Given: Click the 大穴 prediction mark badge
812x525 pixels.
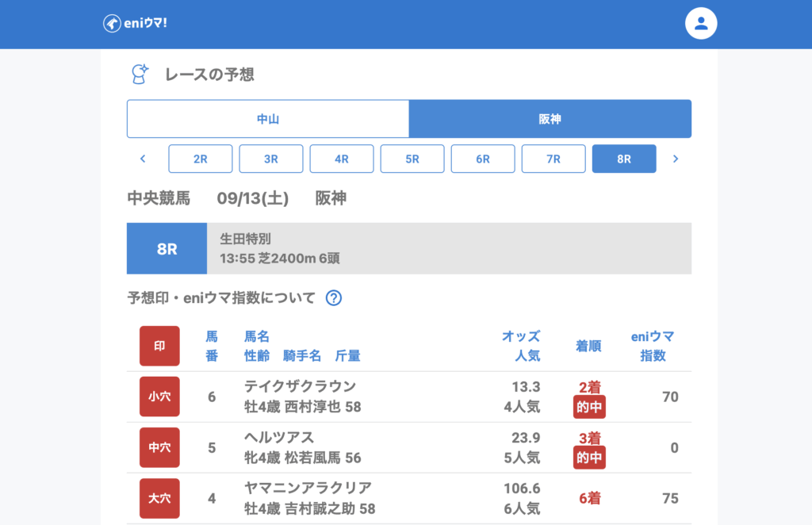Looking at the screenshot, I should [159, 498].
